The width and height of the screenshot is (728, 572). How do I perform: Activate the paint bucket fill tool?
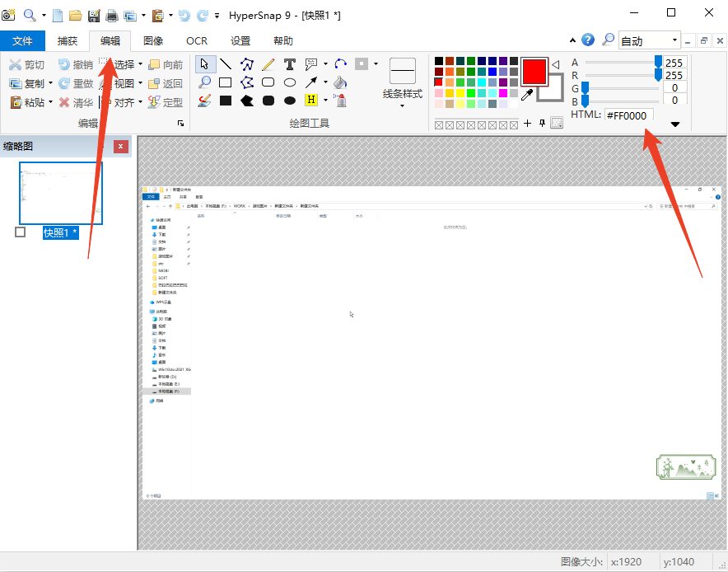tap(340, 82)
